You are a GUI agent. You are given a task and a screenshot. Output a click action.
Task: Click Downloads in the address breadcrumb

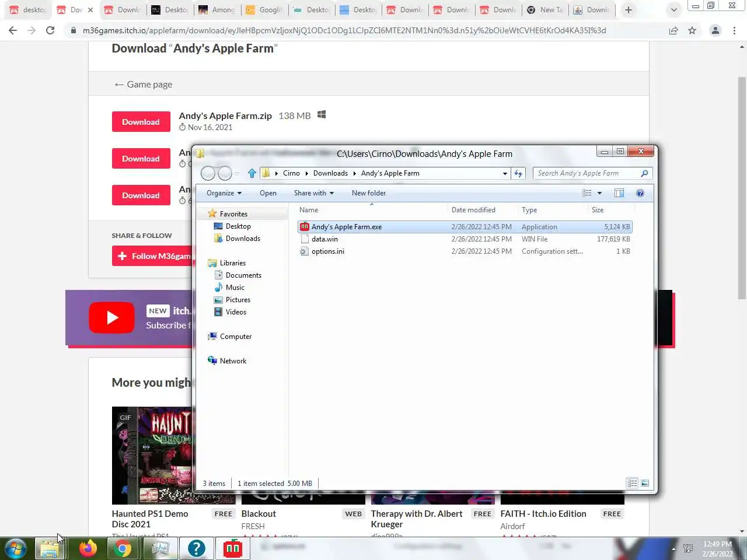point(330,173)
